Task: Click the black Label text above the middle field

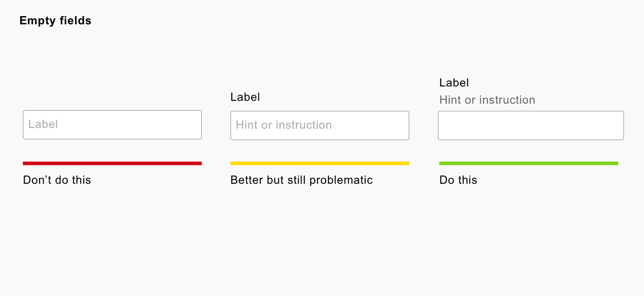Action: click(x=245, y=97)
